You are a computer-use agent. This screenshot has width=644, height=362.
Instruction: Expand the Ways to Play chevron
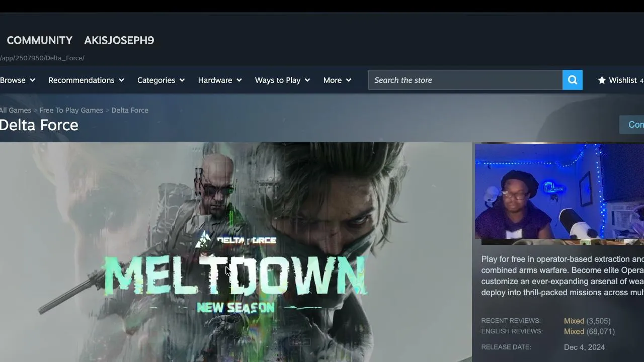coord(307,80)
